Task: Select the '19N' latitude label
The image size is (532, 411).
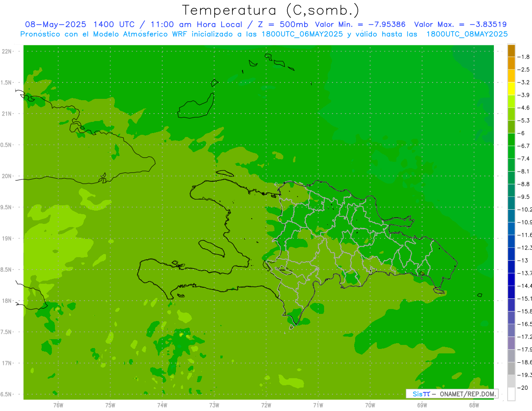Action: [x=7, y=239]
